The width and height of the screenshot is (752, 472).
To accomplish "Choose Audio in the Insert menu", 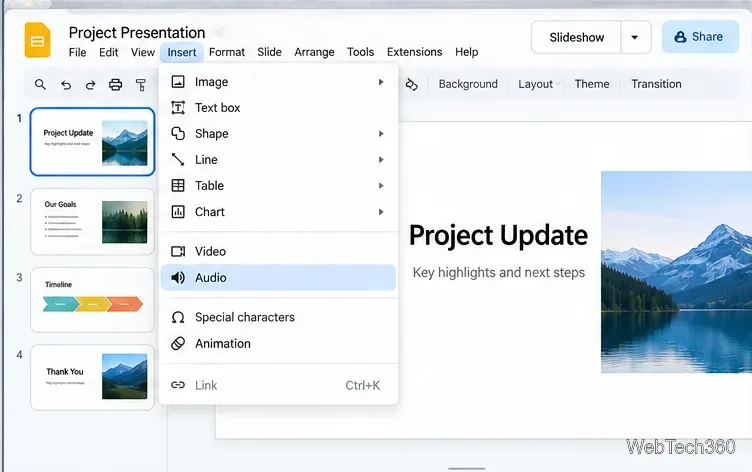I will [x=278, y=277].
